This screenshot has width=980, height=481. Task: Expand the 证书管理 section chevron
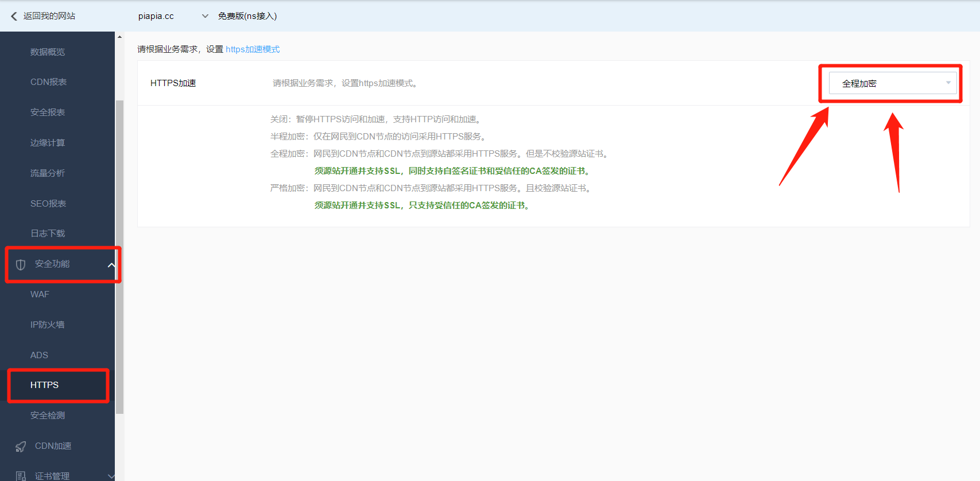coord(111,476)
